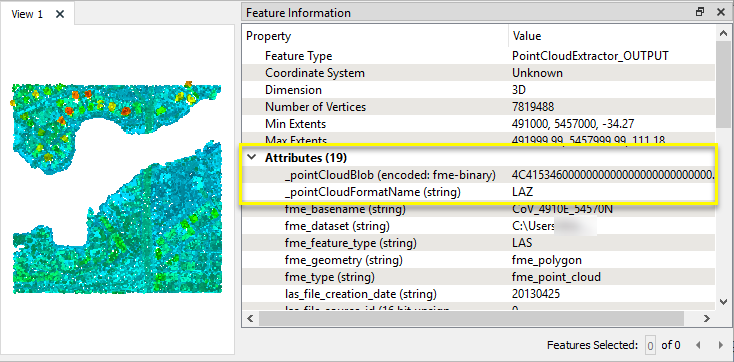Viewport: 734px width, 362px height.
Task: Select the fme_type attribute row
Action: coord(479,277)
